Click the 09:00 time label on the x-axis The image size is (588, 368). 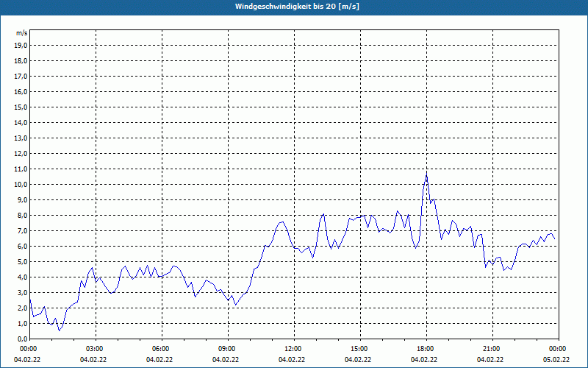pos(228,349)
